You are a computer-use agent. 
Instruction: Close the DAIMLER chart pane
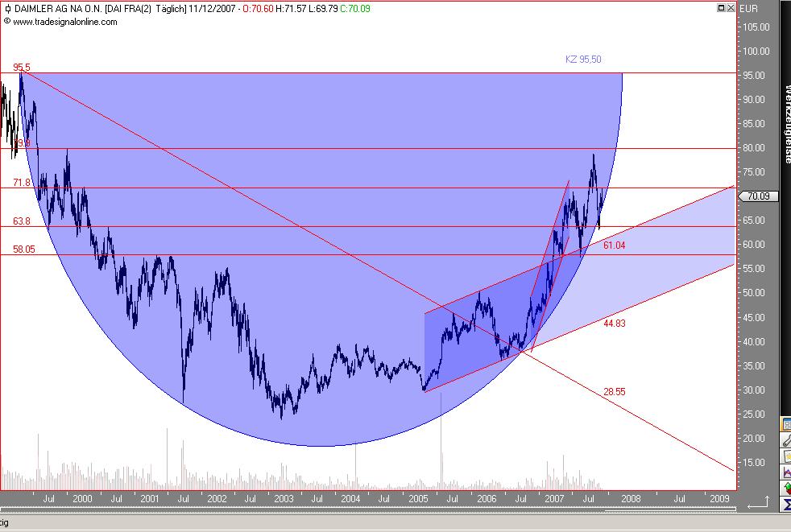[x=730, y=7]
